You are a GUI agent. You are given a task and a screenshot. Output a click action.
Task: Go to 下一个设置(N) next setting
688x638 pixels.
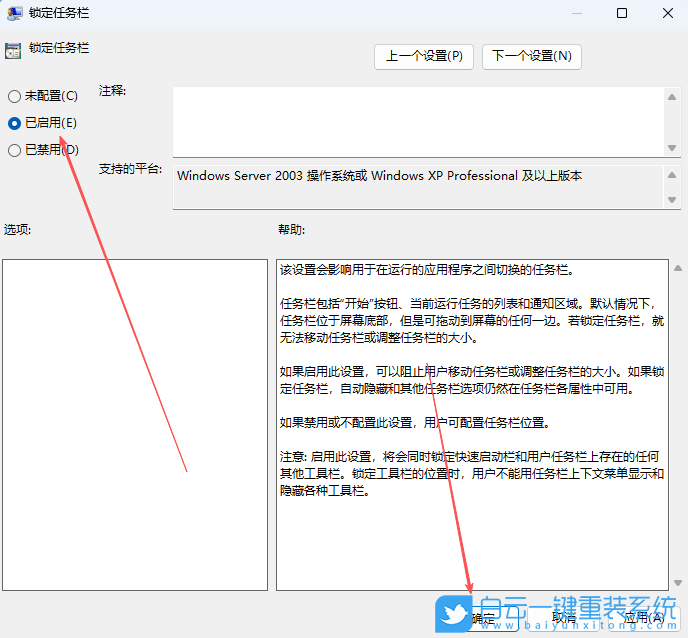point(532,57)
